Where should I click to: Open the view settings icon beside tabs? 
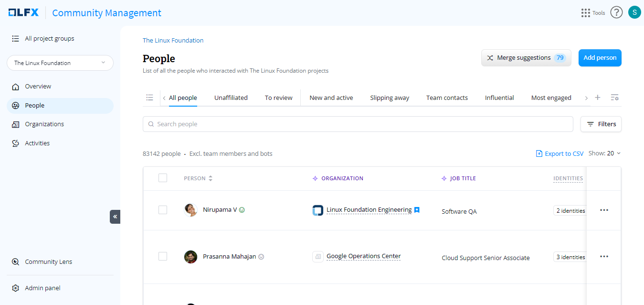click(x=615, y=98)
